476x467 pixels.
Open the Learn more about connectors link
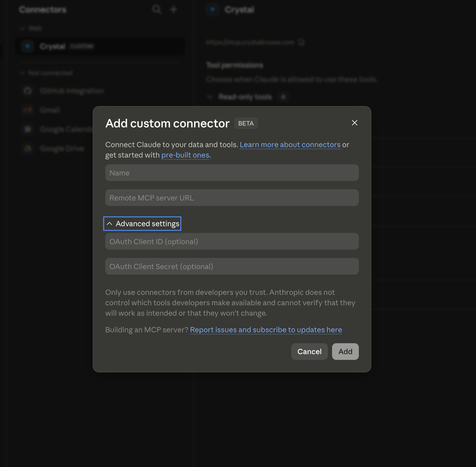pos(290,145)
